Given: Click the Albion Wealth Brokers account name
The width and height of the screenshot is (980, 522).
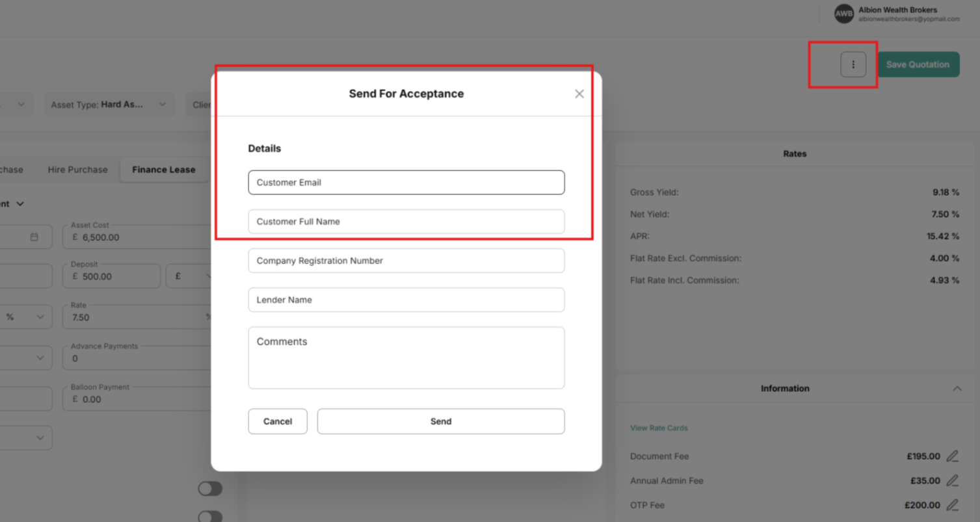Looking at the screenshot, I should (898, 10).
